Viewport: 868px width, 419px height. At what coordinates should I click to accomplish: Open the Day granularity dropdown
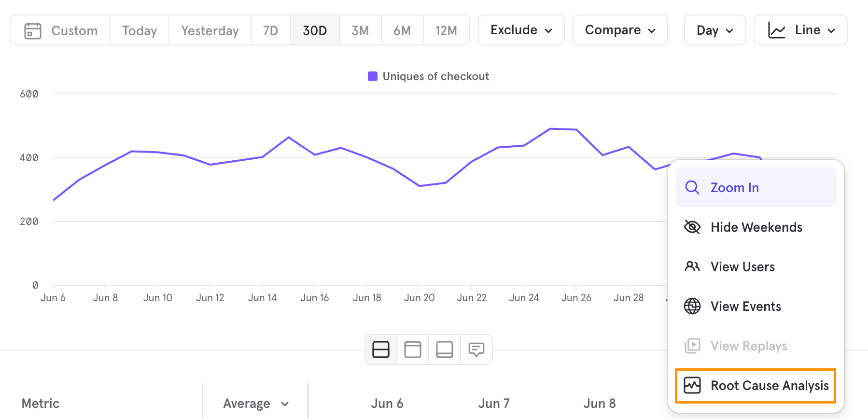point(715,30)
